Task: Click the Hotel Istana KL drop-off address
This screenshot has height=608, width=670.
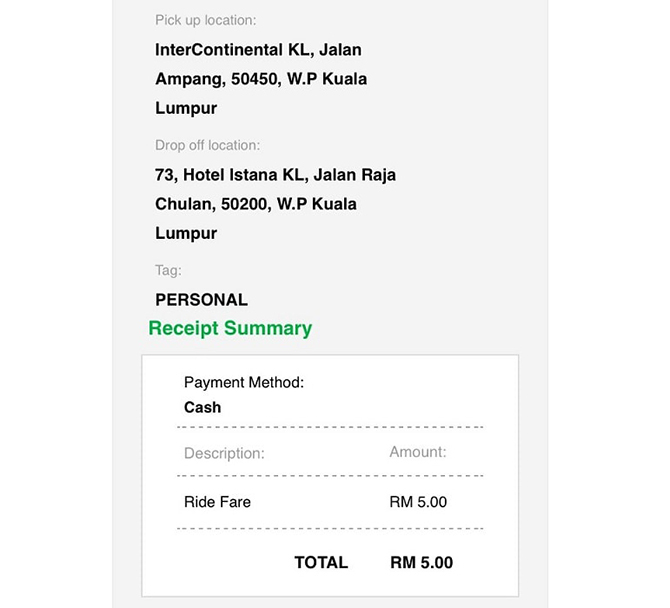Action: 275,204
